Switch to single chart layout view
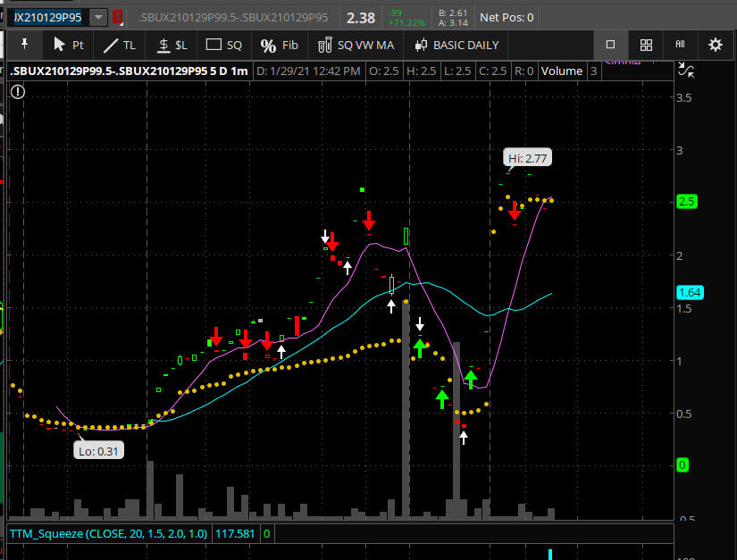The image size is (737, 560). 610,45
